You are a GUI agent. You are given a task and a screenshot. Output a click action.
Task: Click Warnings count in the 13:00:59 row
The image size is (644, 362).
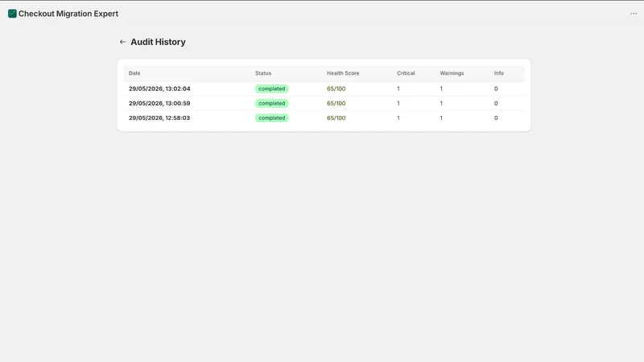441,104
